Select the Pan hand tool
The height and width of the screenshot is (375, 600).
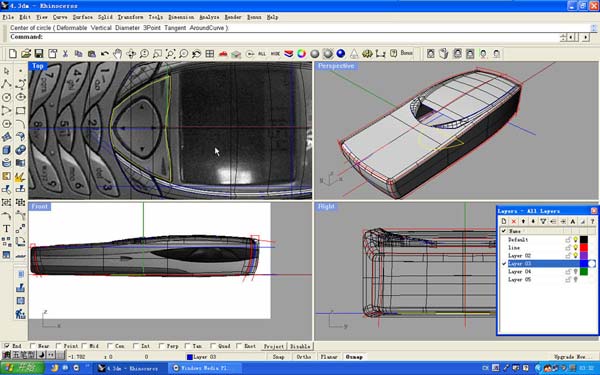pyautogui.click(x=117, y=54)
